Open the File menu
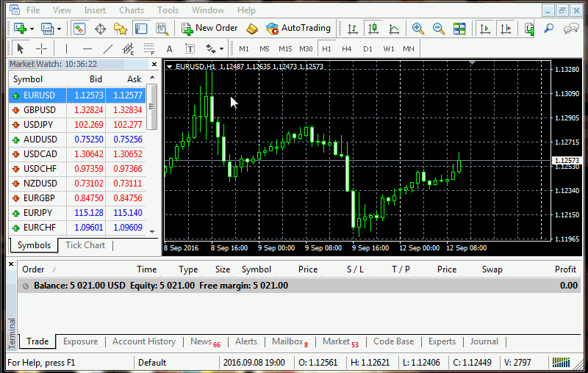 point(33,10)
